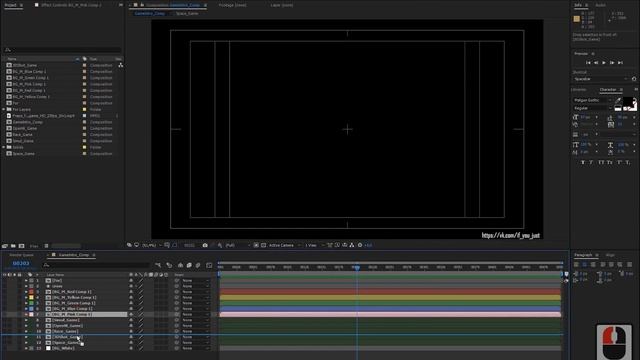Click the yellow label of BG_M_Yellow layer
640x360 pixels.
tap(31, 298)
